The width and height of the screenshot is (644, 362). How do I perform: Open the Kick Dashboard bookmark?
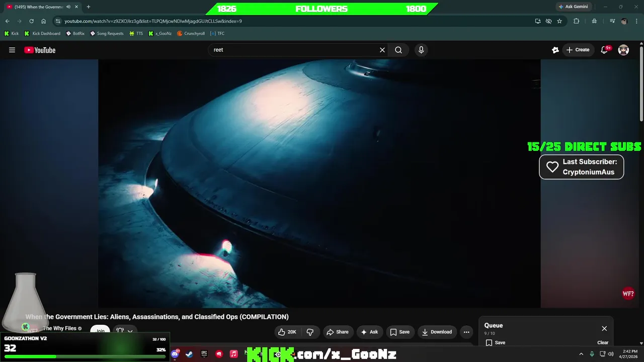(x=42, y=33)
